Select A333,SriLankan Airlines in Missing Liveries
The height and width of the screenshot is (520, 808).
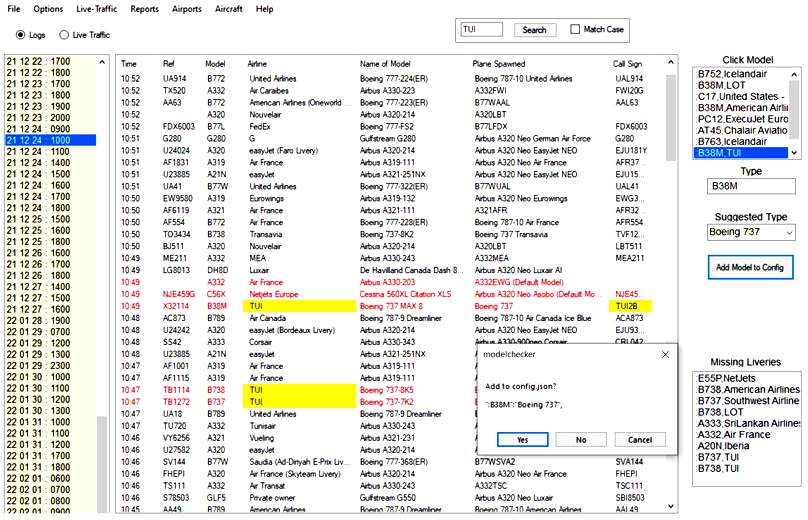pos(748,424)
